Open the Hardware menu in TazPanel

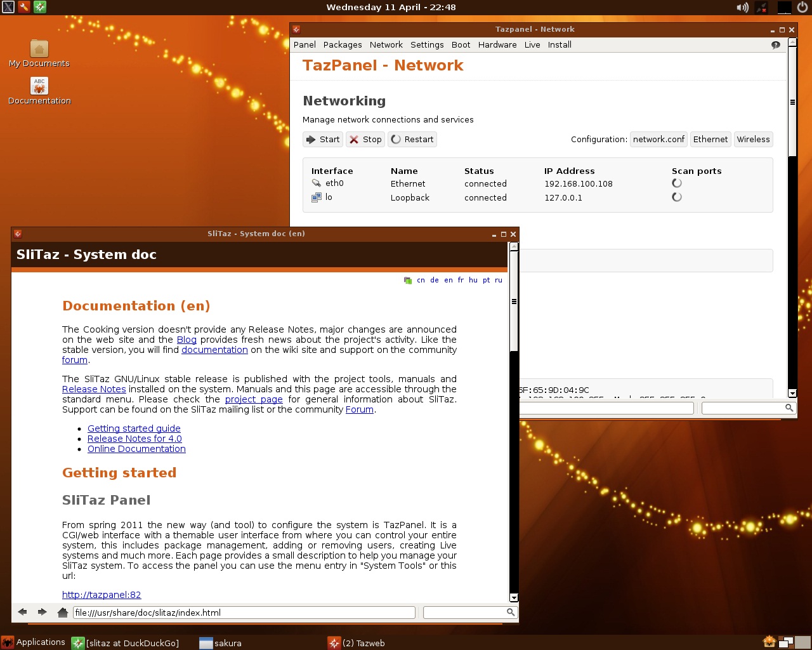point(497,45)
